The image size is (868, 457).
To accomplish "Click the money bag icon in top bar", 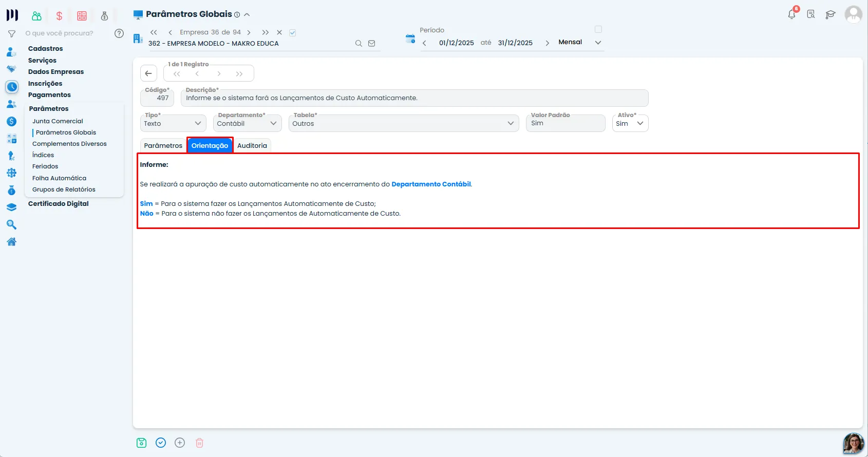I will point(104,16).
